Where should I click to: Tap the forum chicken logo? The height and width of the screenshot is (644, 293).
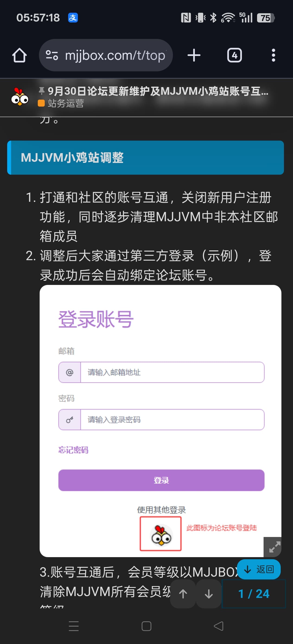(20, 97)
